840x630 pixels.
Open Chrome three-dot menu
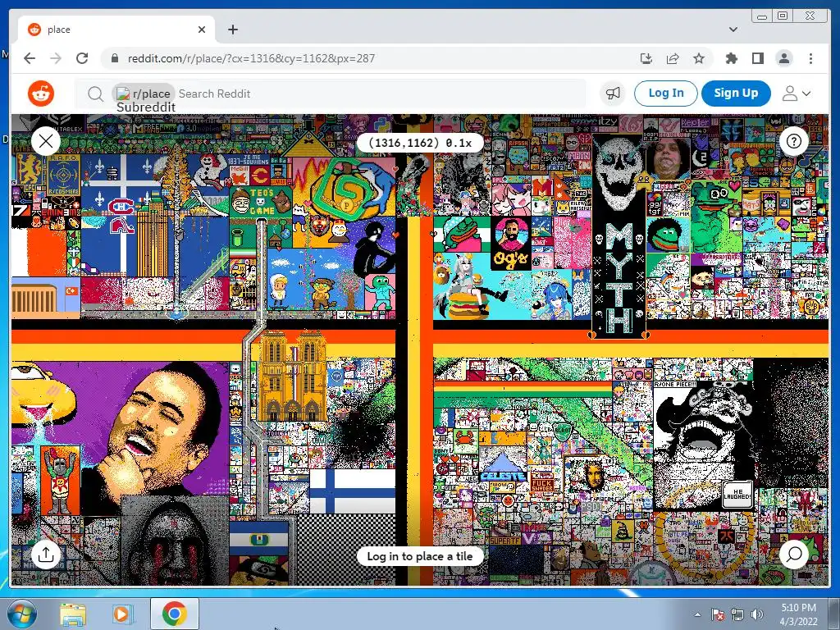(x=810, y=58)
